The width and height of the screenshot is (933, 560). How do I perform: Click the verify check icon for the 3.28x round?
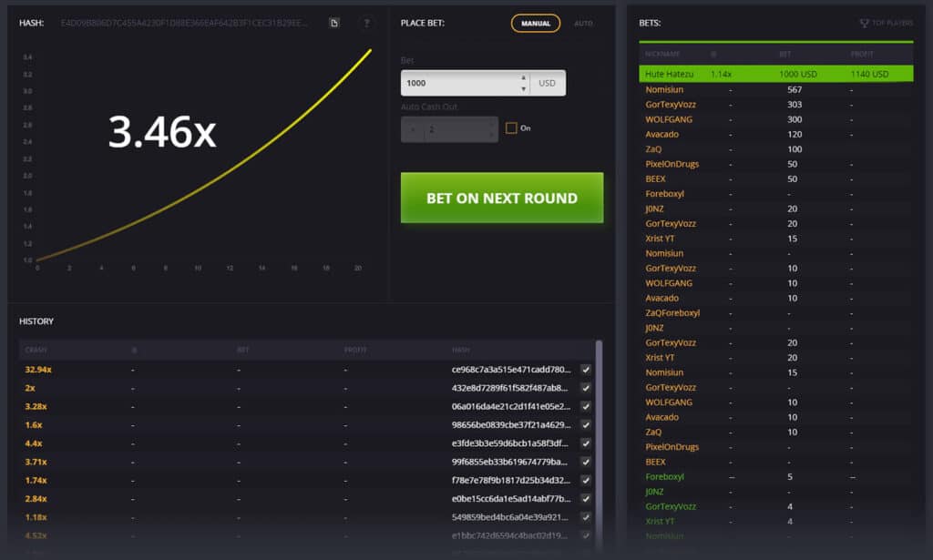coord(585,406)
